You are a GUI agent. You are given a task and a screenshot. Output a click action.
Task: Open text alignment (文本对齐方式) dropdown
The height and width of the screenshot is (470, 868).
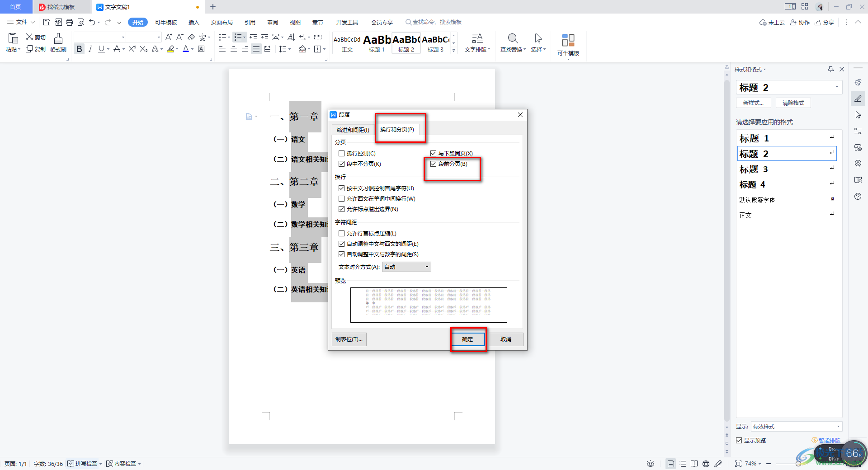click(407, 267)
